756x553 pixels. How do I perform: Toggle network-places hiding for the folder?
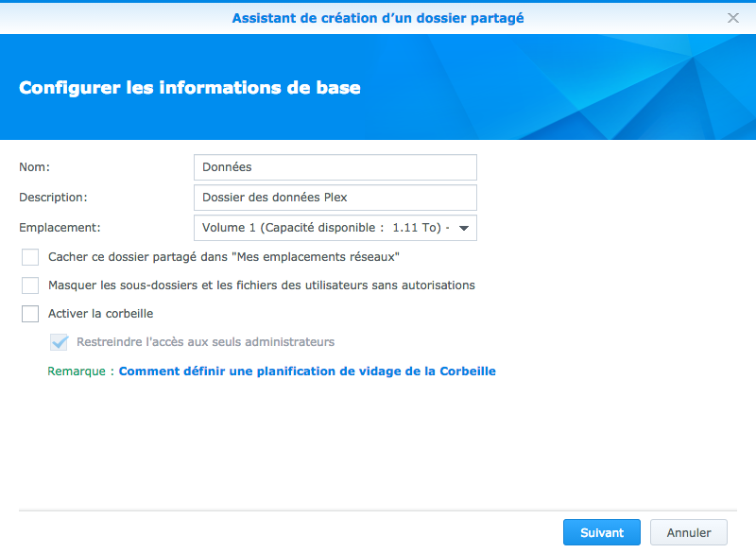coord(29,257)
